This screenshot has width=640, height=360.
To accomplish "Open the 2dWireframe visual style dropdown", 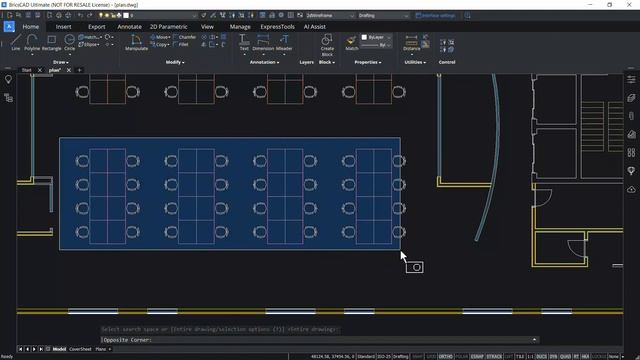I will point(330,16).
